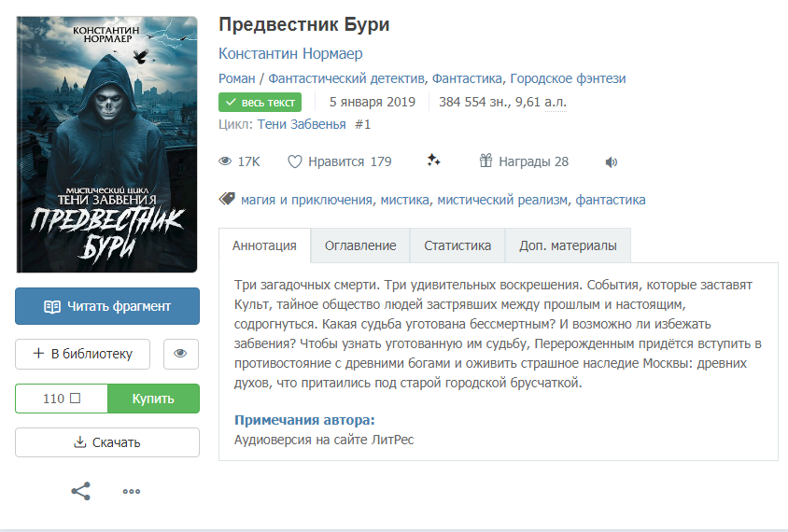Open author link Константин Нормаер
Screen dimensions: 788x532
click(290, 54)
